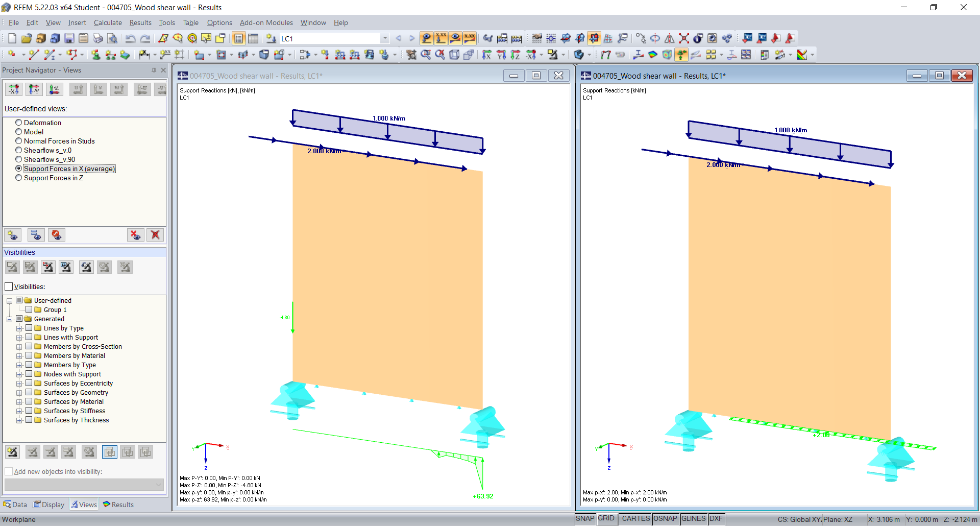980x526 pixels.
Task: Expand the Surfaces by Geometry node
Action: coord(19,392)
